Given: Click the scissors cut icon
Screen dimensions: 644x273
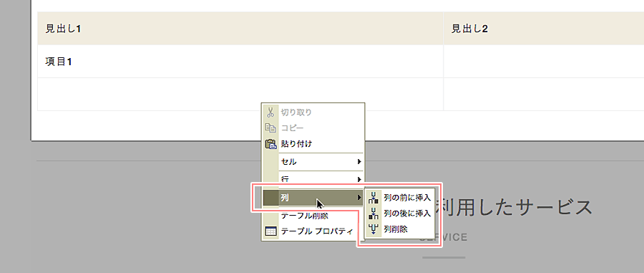Looking at the screenshot, I should click(270, 112).
